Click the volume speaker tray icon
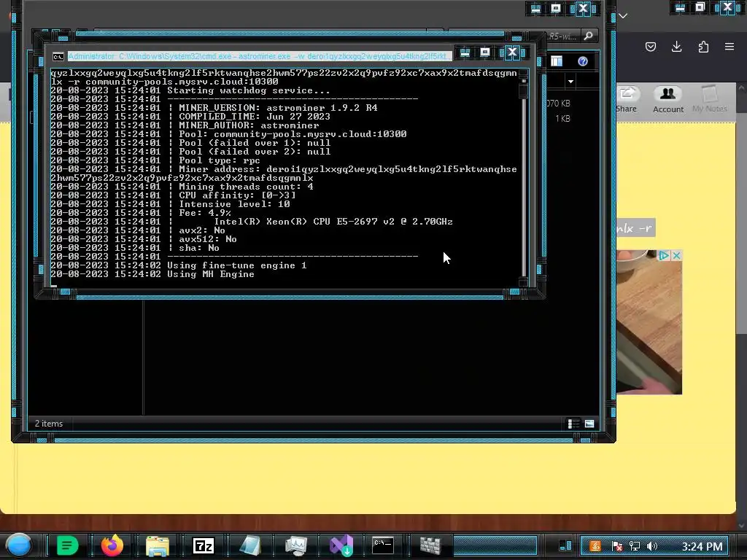Image resolution: width=747 pixels, height=560 pixels. 652,546
